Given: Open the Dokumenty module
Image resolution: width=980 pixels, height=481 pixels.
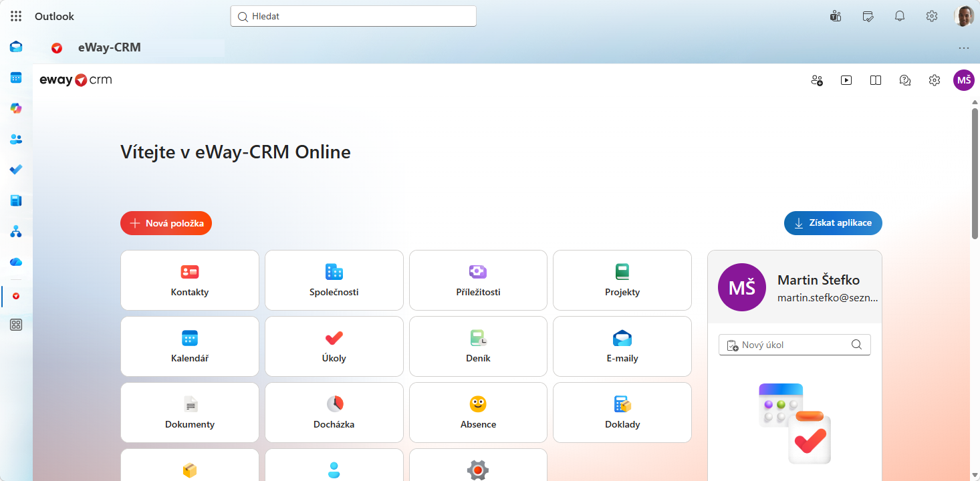Looking at the screenshot, I should pos(190,413).
